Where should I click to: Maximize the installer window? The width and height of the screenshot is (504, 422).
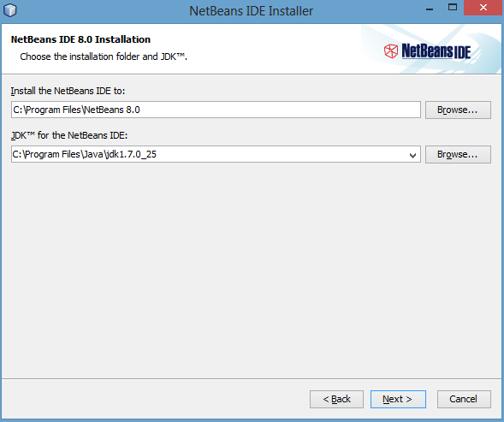pos(453,8)
